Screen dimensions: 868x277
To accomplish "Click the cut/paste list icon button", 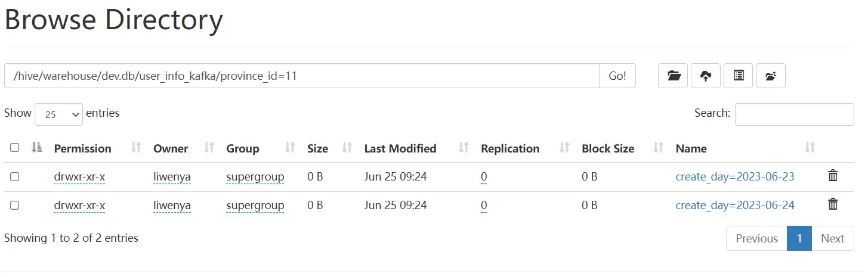I will pos(739,76).
